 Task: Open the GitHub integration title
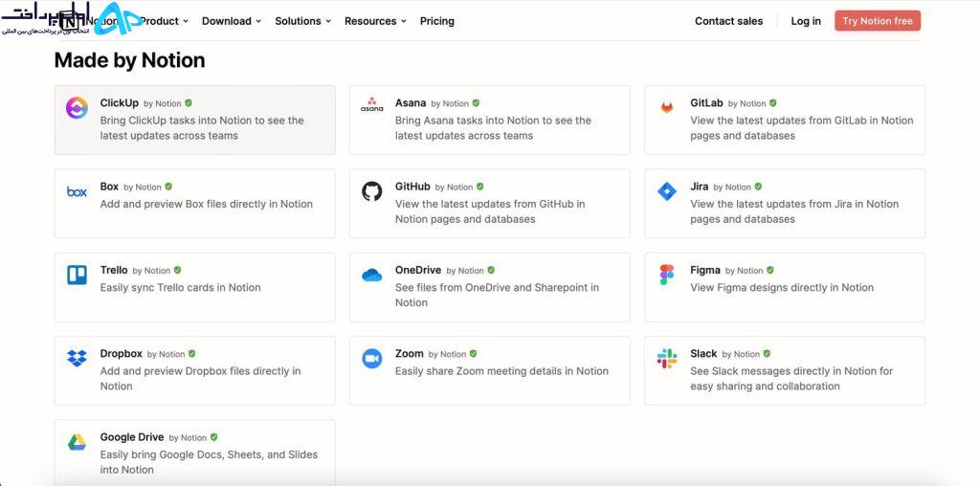pos(412,187)
